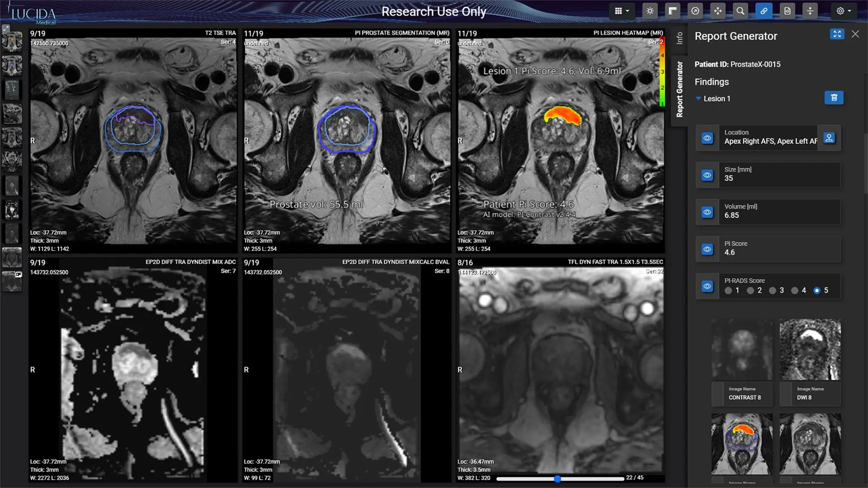Select the brightness/contrast window-level tool
Screen dimensions: 868x488
(x=650, y=11)
